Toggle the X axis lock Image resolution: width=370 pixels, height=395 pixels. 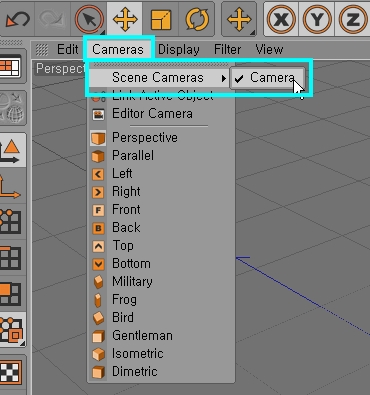281,19
